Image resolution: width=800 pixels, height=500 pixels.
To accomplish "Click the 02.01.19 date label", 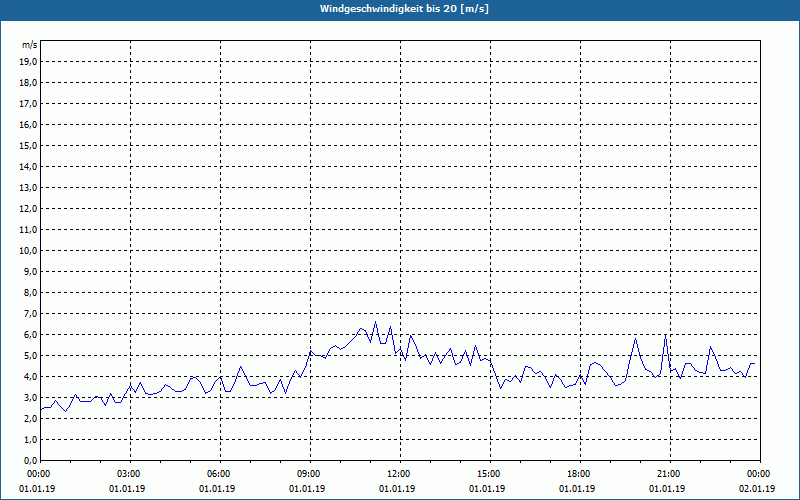I will click(x=757, y=489).
